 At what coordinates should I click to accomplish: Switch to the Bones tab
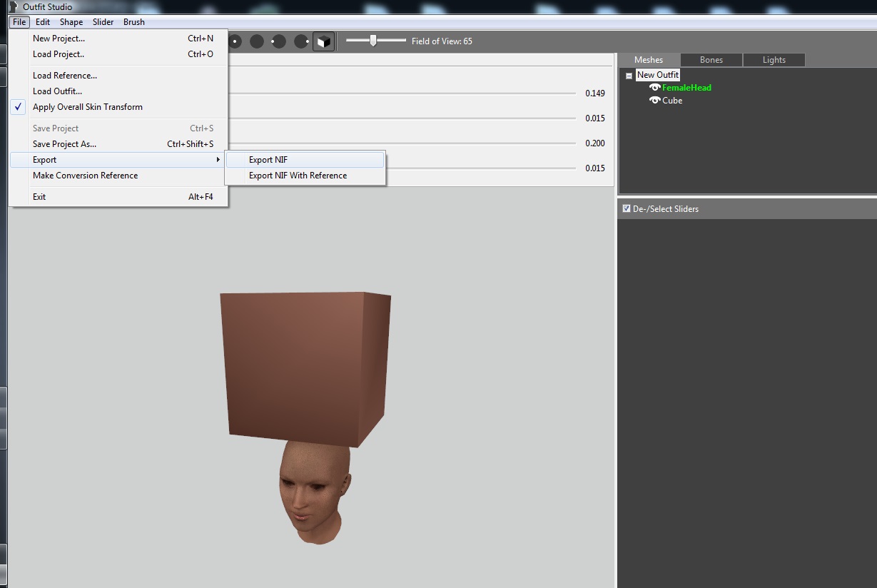(711, 60)
